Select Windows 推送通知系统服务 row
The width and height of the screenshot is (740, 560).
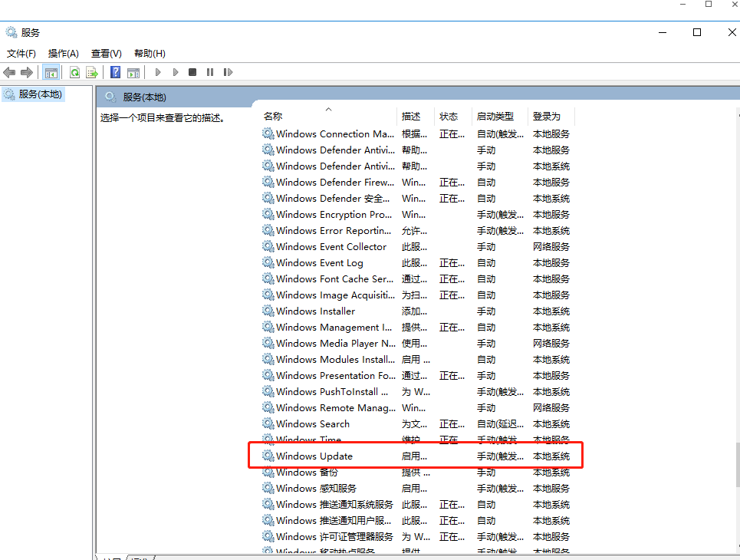[x=416, y=504]
